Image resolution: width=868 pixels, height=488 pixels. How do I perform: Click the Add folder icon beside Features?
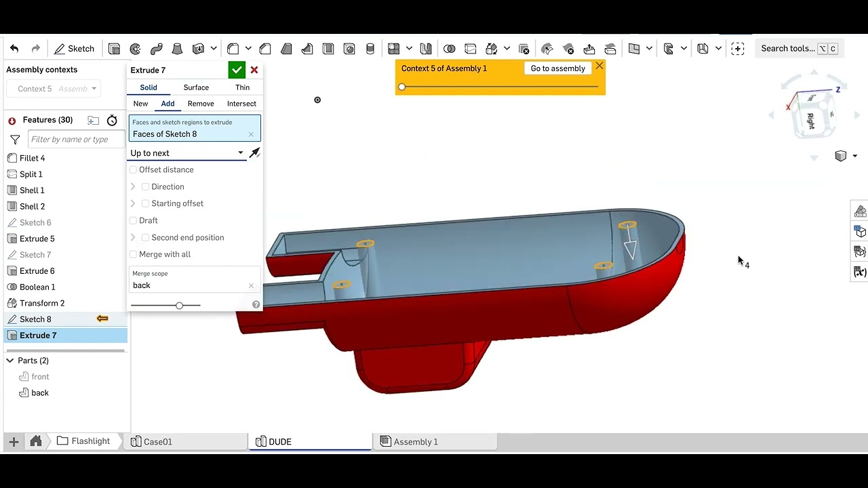(94, 120)
